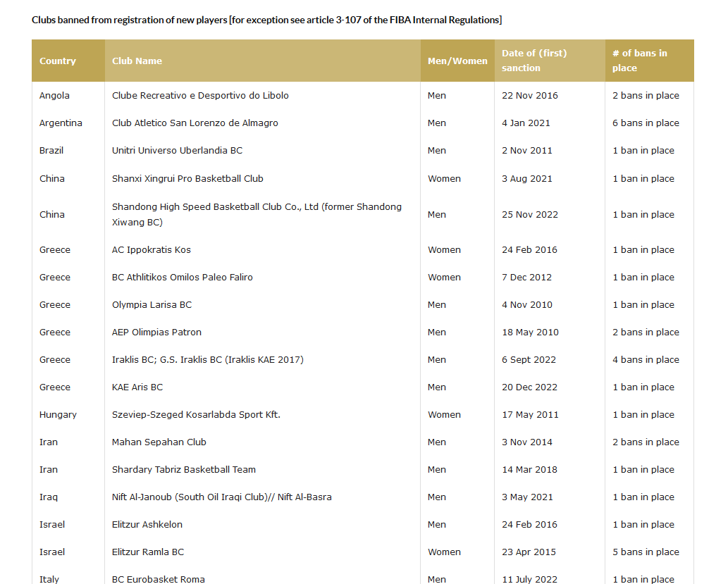
Task: Click the 11 July 2022 sanction date
Action: [x=529, y=579]
